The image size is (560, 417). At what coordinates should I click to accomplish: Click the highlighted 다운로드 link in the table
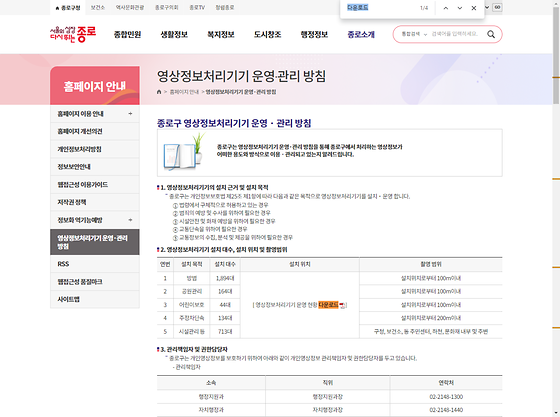[x=328, y=305]
